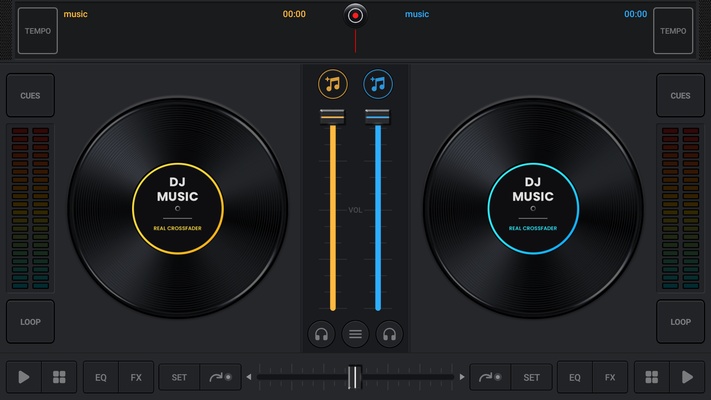Open the center mixer menu icon

[355, 334]
